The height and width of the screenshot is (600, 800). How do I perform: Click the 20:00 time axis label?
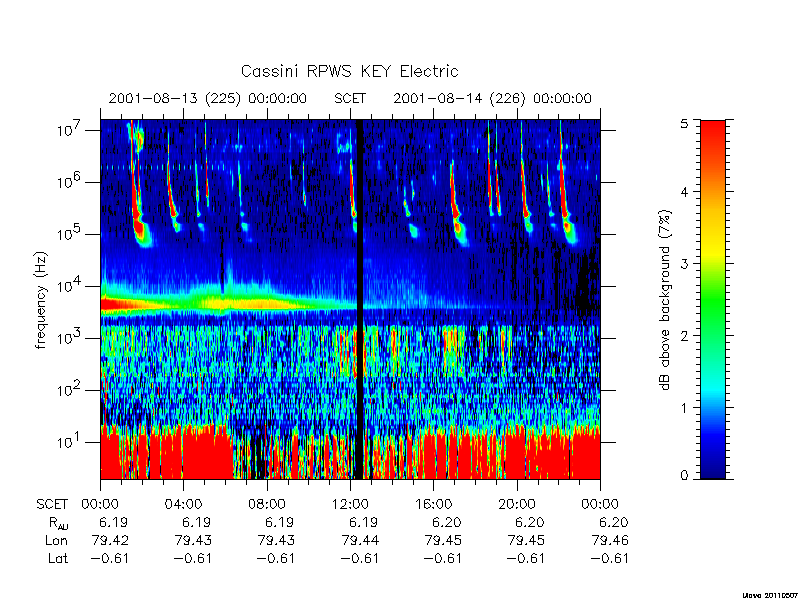[x=517, y=505]
